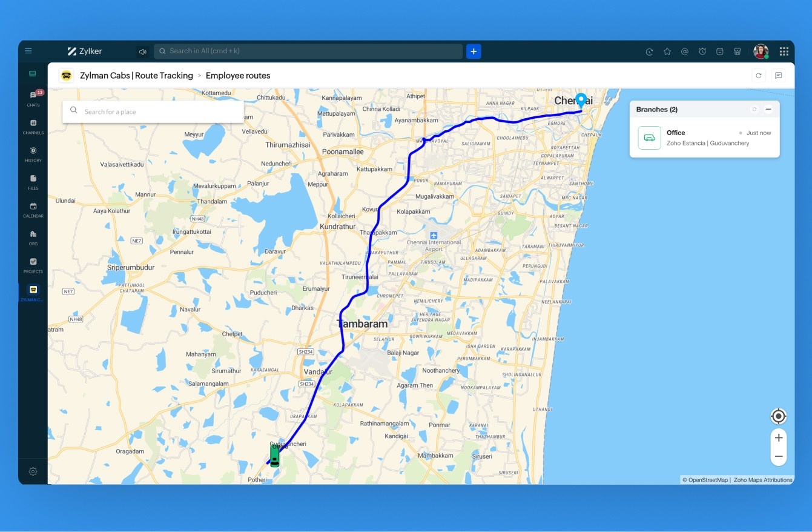Open the Employee routes breadcrumb tab
Viewport: 812px width, 532px height.
click(238, 75)
